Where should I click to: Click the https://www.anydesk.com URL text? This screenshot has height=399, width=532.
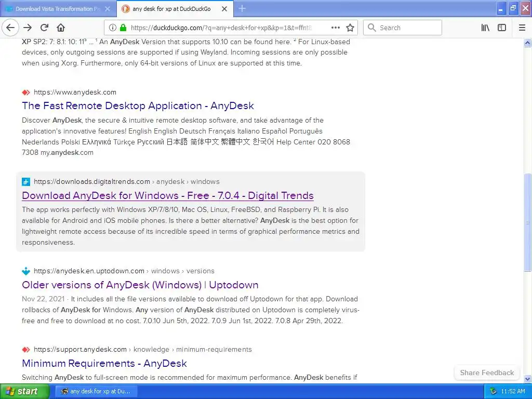(x=75, y=92)
